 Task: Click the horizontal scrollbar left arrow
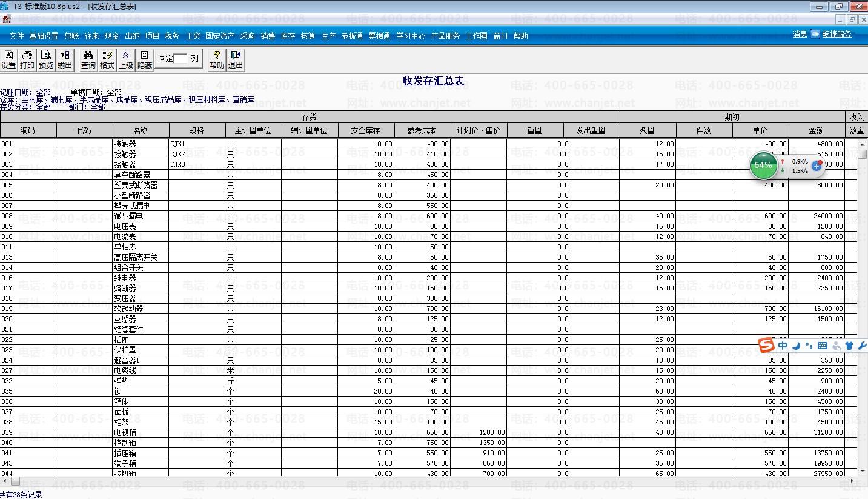[4, 481]
